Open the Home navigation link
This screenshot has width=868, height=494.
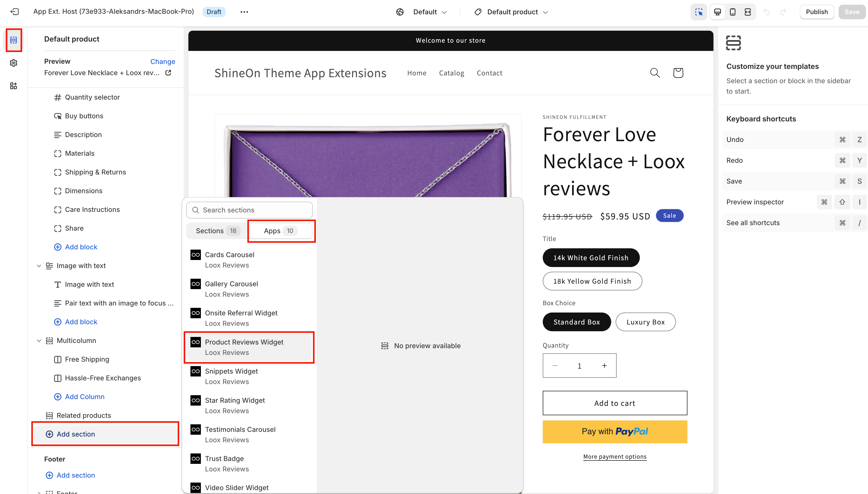coord(417,73)
